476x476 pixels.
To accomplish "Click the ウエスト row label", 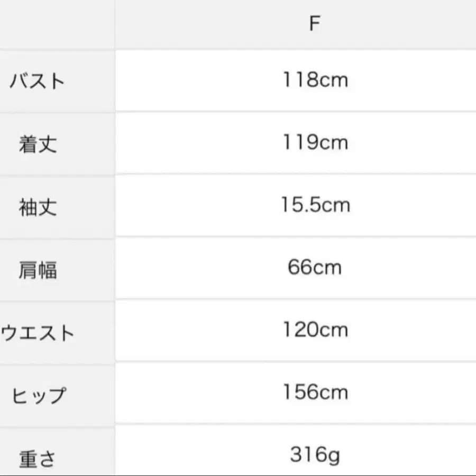I will point(38,333).
